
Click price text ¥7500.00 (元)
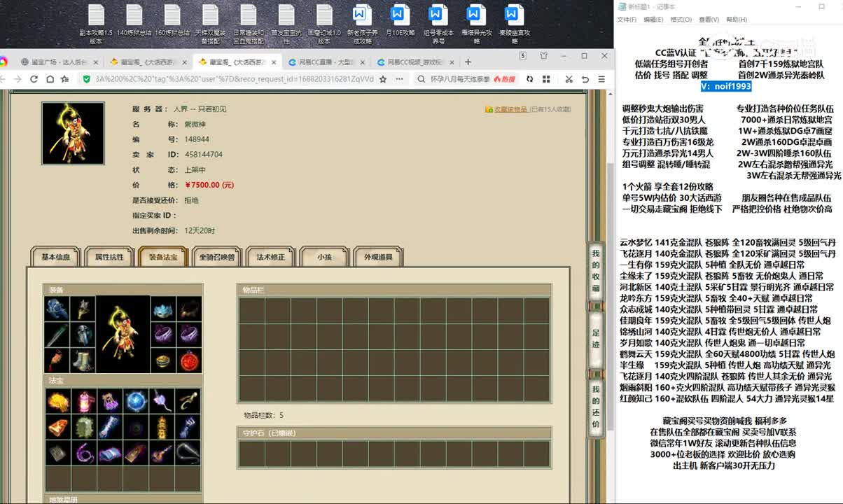point(209,185)
